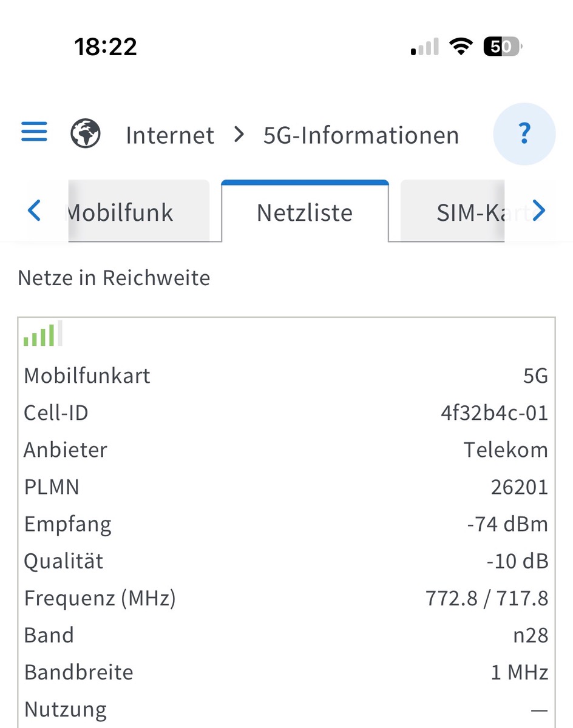Image resolution: width=573 pixels, height=728 pixels.
Task: Tap the breadcrumb chevron separator arrow
Action: 239,135
